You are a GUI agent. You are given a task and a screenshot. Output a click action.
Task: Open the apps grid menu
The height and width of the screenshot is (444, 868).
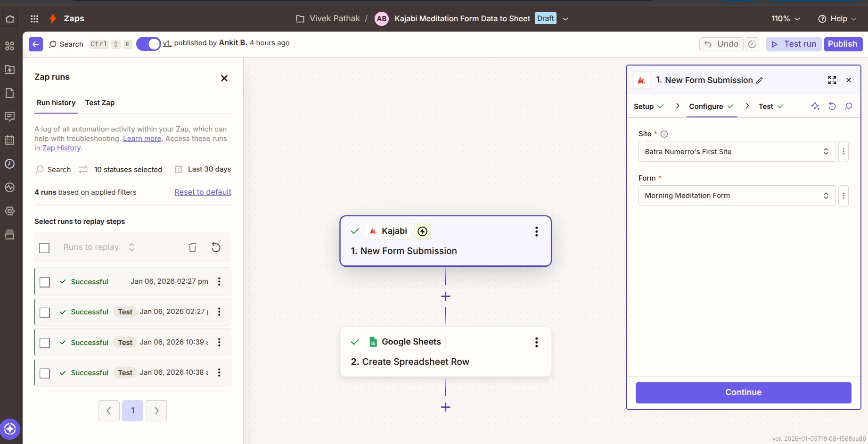coord(34,19)
